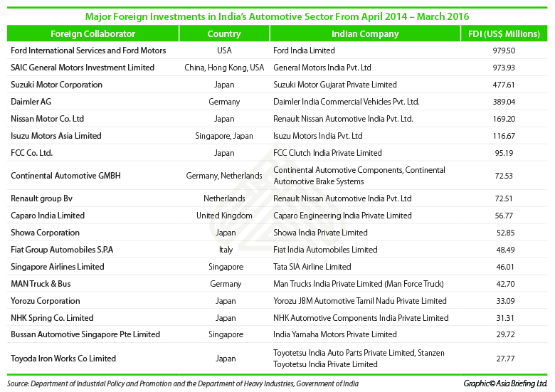
Task: Select the 48.49 FDI value
Action: 505,250
